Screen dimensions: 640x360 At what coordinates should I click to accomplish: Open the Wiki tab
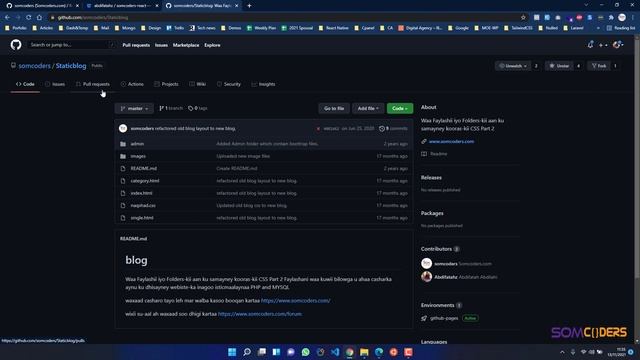(x=198, y=84)
